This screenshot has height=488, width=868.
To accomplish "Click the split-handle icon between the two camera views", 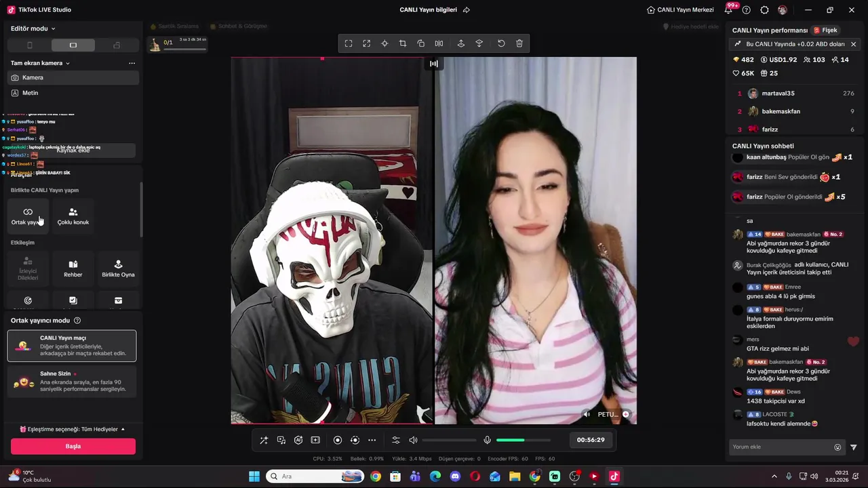I will click(x=433, y=64).
